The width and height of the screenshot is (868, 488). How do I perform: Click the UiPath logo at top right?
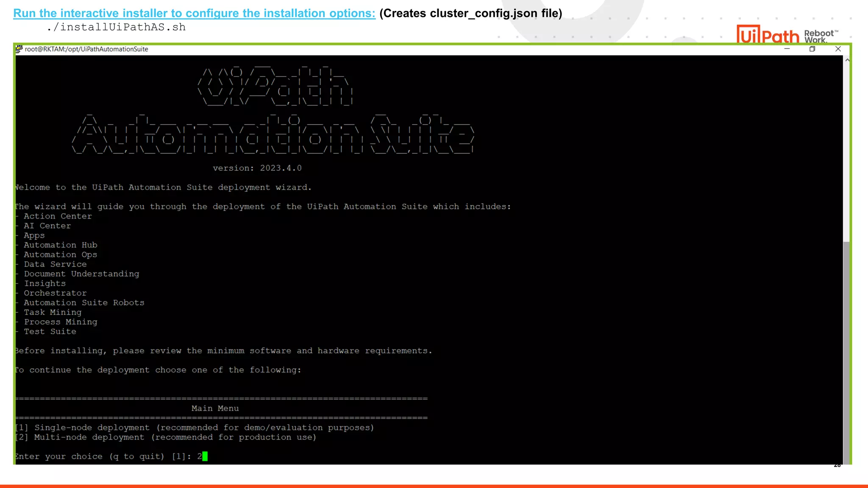click(x=768, y=35)
